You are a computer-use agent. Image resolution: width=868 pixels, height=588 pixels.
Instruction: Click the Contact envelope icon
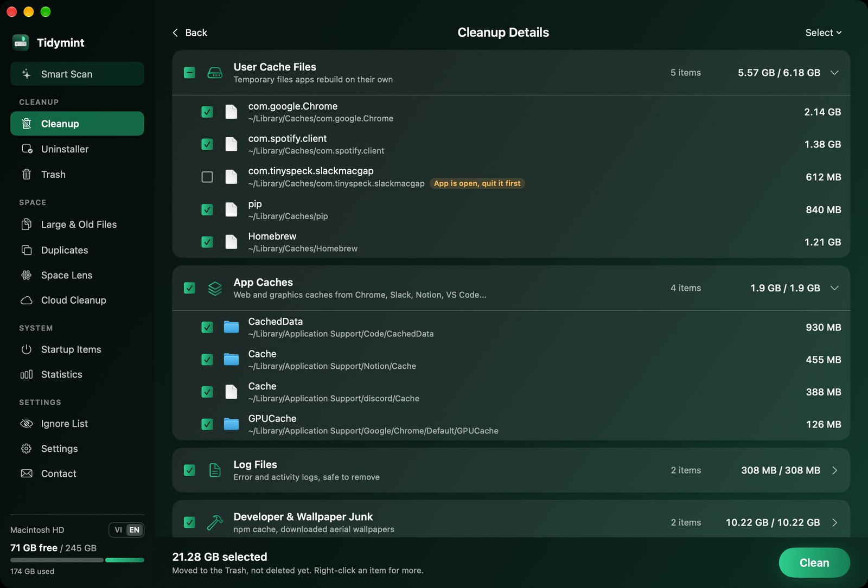pos(27,474)
